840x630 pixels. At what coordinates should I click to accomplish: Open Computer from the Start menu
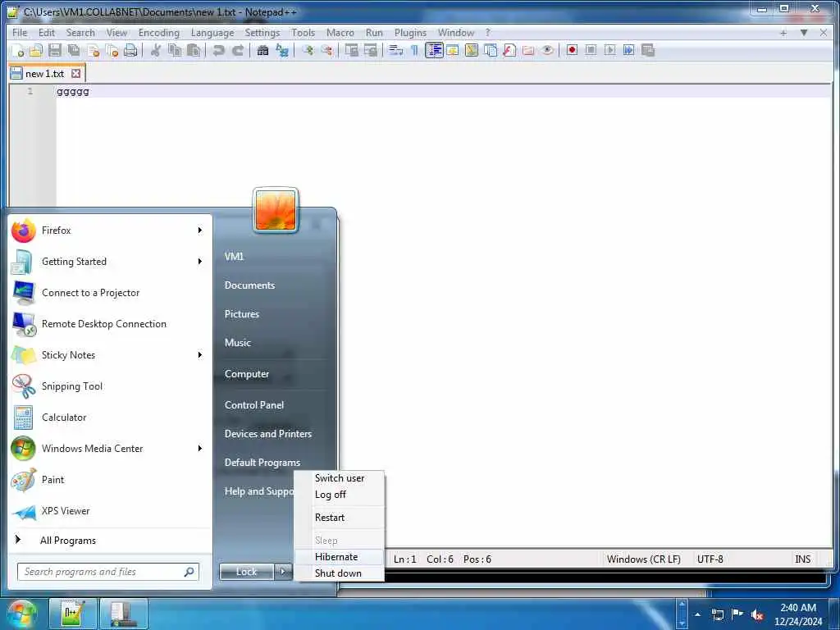tap(246, 374)
